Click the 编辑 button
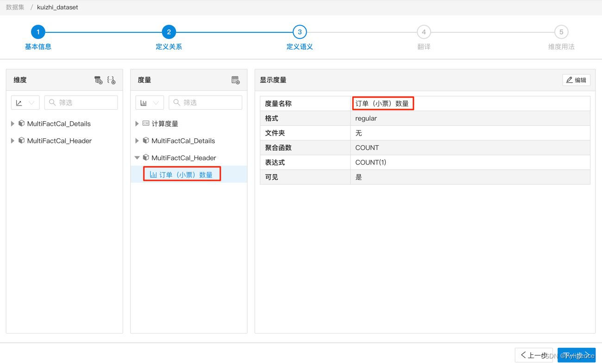This screenshot has width=602, height=364. click(x=576, y=80)
